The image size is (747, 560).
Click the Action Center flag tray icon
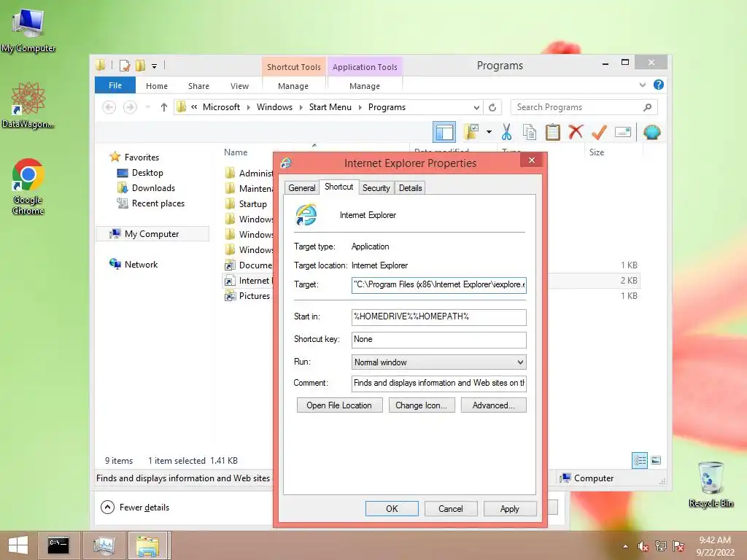click(x=678, y=546)
